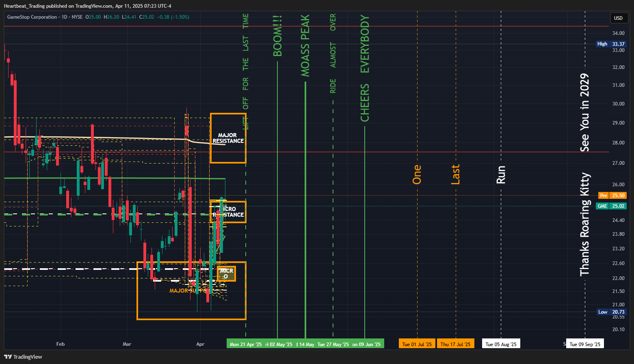
Task: Click the Thu 17 Jul '25 date marker
Action: tap(456, 344)
